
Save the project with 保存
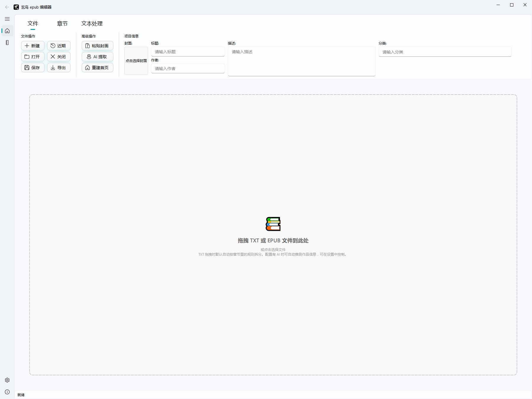pos(33,68)
